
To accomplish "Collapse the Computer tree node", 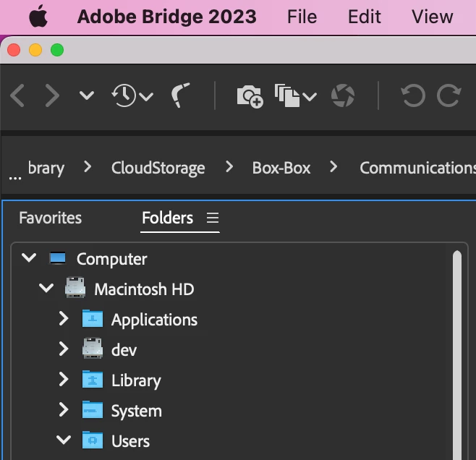I will click(x=29, y=258).
